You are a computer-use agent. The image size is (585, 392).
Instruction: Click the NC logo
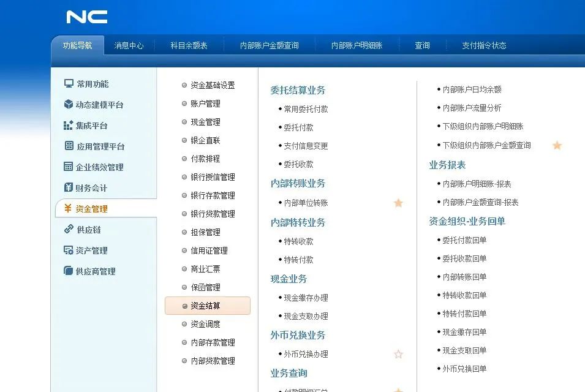87,17
